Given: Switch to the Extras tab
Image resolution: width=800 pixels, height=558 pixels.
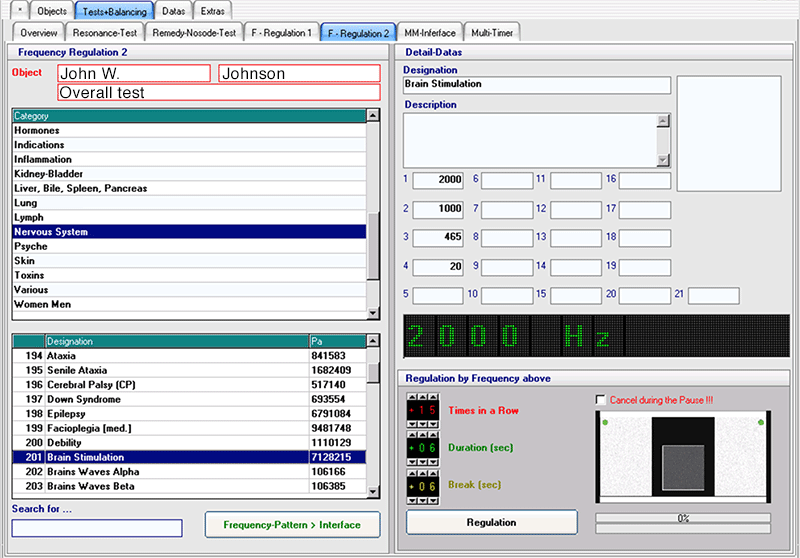Looking at the screenshot, I should click(x=213, y=11).
